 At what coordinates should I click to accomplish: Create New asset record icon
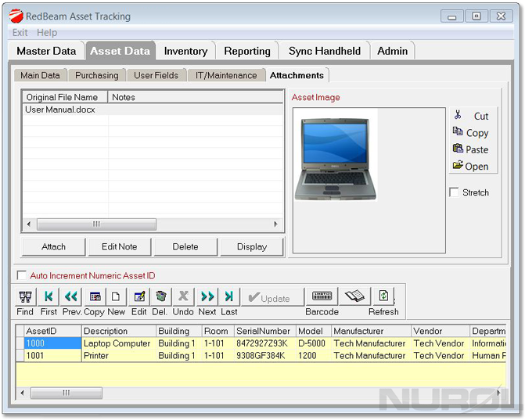116,296
